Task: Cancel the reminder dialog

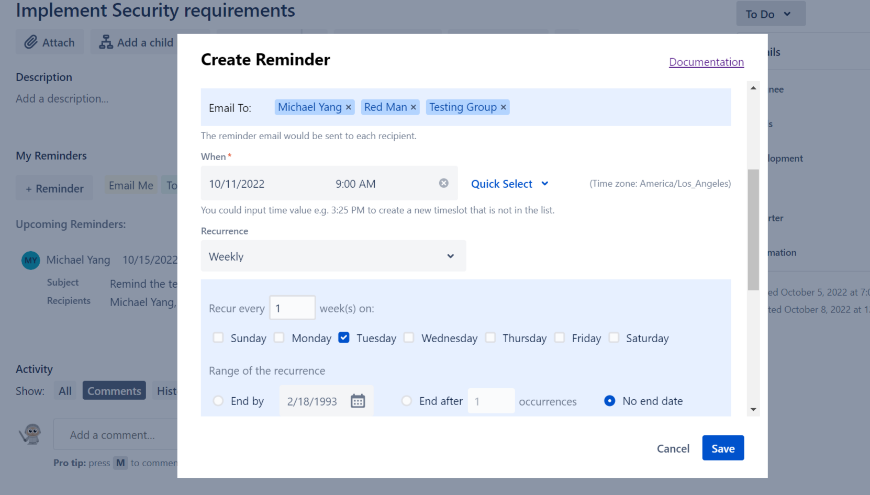Action: click(673, 449)
